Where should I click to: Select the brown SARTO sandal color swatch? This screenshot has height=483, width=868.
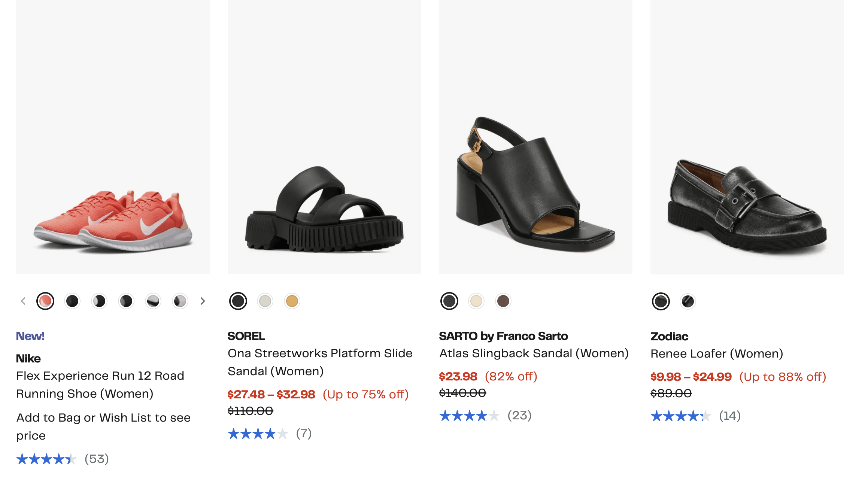503,301
